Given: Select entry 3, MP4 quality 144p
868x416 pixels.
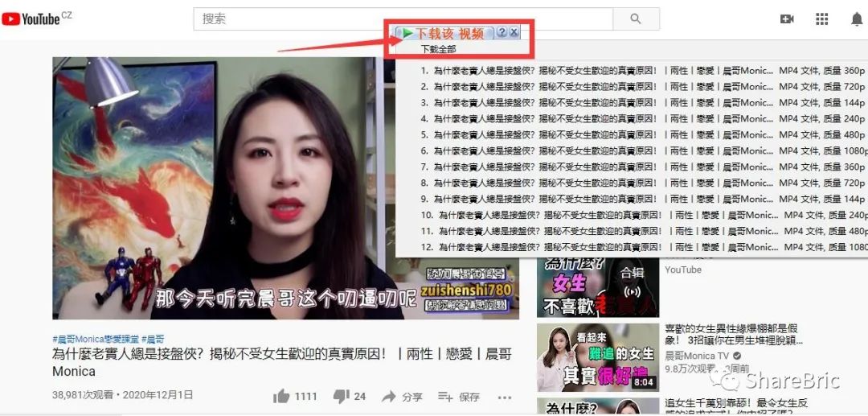Looking at the screenshot, I should click(x=643, y=103).
